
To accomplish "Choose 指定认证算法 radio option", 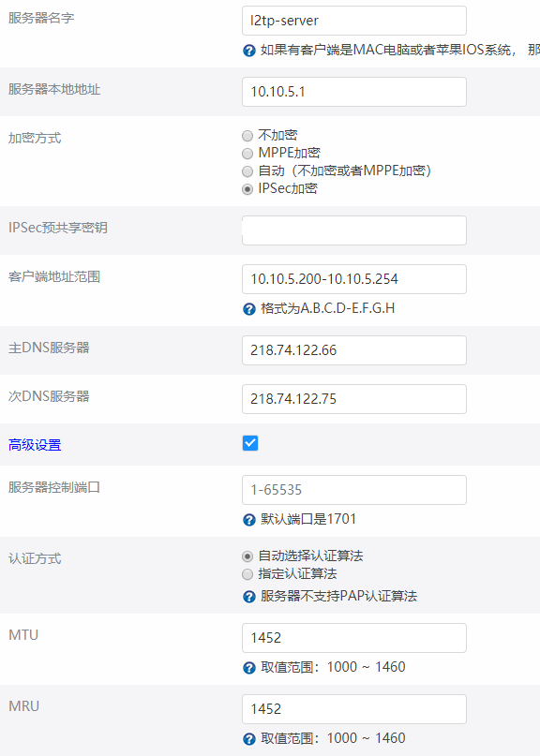I will pyautogui.click(x=247, y=574).
